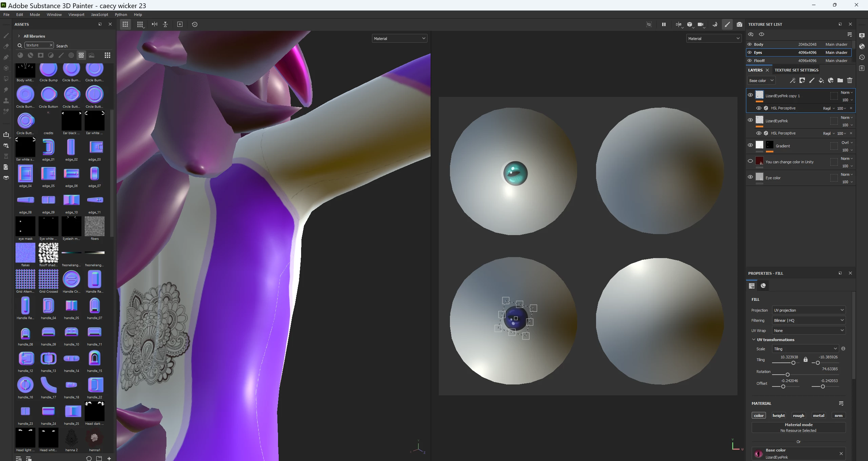Screen dimensions: 868x461
Task: Open the Projection dropdown set to UV projection
Action: pos(809,310)
